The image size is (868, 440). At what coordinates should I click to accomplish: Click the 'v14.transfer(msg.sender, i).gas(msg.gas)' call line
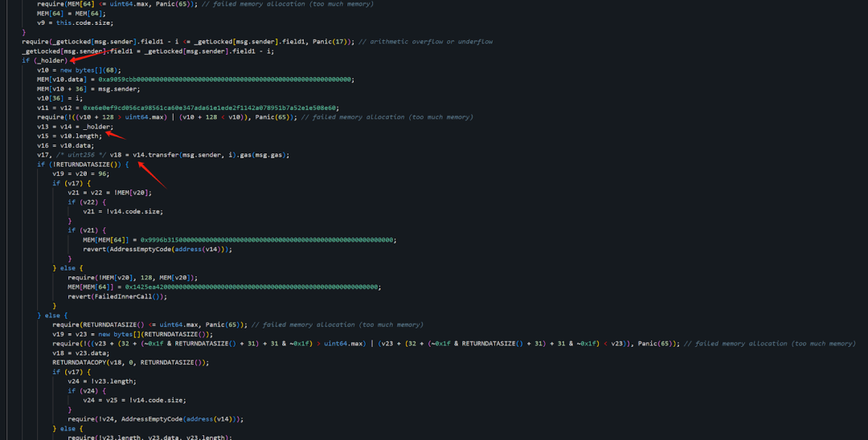[163, 155]
